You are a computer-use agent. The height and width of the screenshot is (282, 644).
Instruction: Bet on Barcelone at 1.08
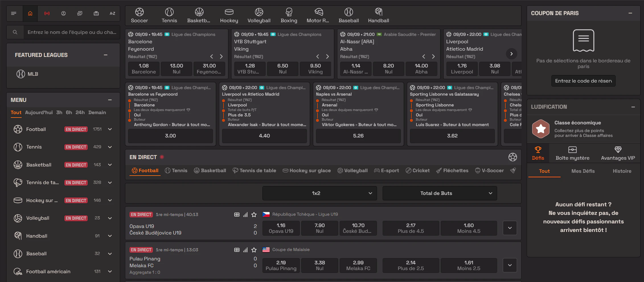coord(144,69)
